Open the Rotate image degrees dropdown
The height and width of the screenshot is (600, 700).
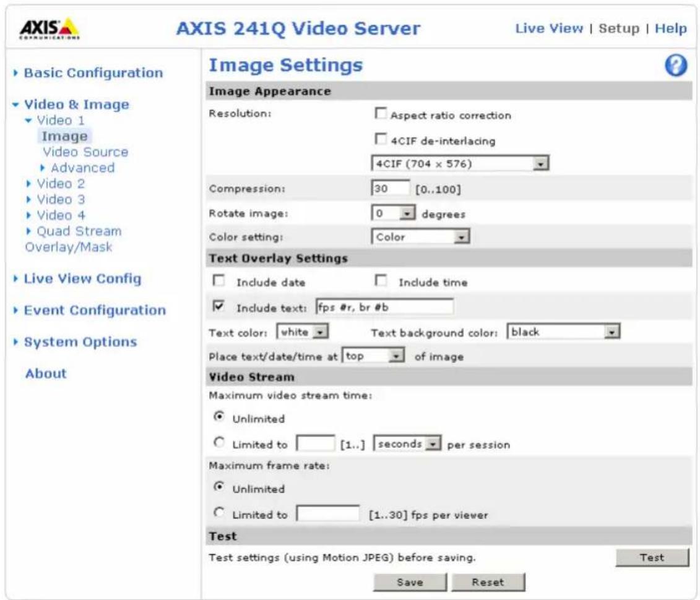(393, 213)
